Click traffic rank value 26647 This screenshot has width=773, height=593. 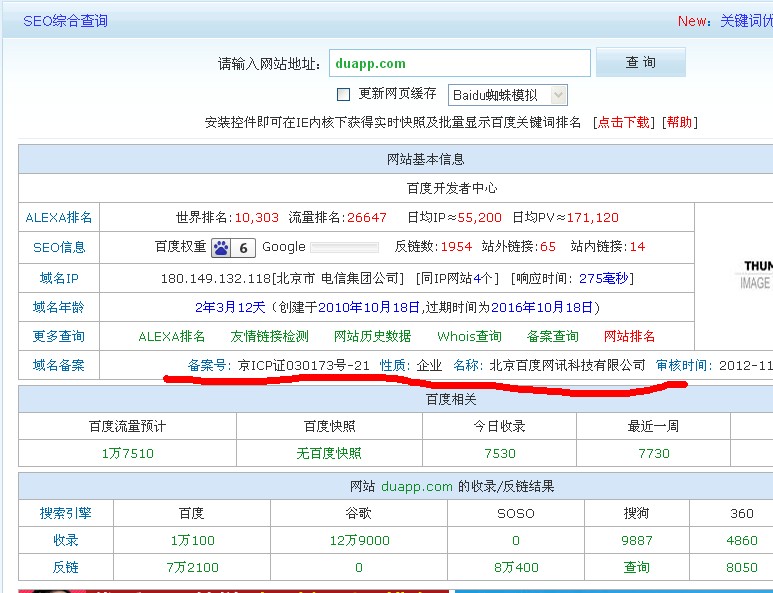pyautogui.click(x=367, y=217)
